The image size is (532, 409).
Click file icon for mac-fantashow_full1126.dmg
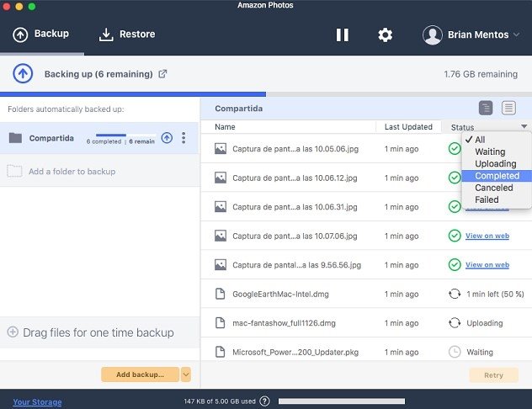coord(221,322)
